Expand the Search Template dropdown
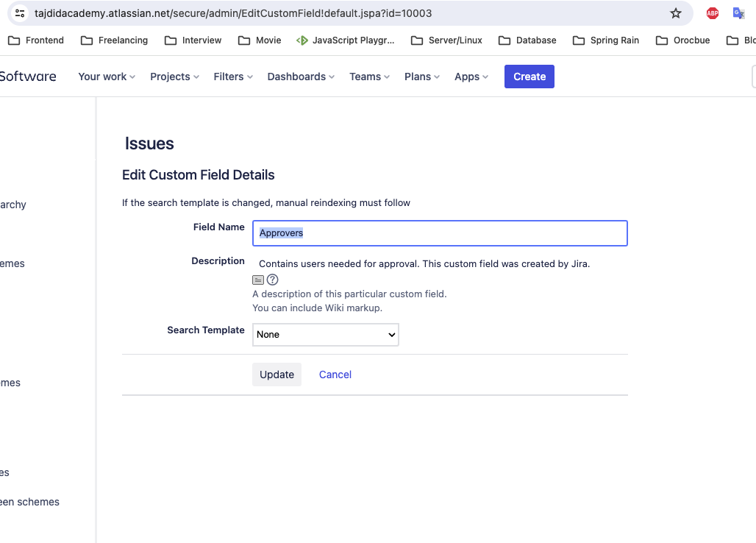This screenshot has height=543, width=756. coord(326,335)
